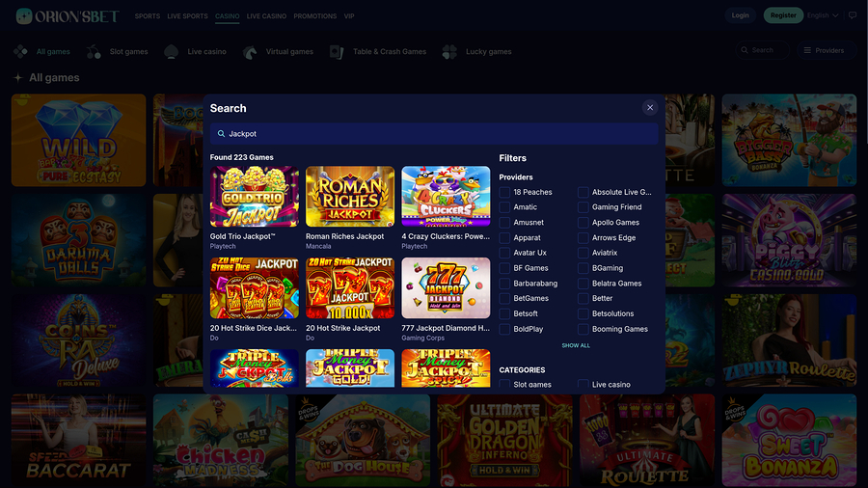
Task: Tick the Slot games category checkbox
Action: pos(504,384)
